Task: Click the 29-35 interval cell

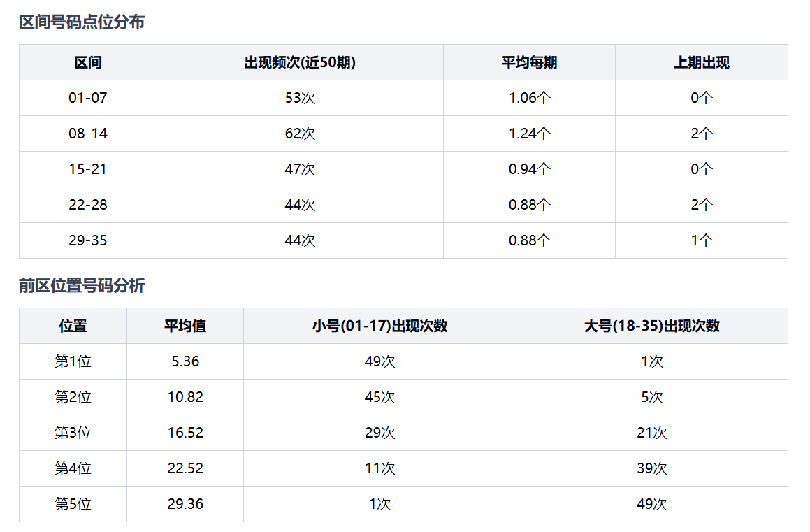Action: [x=88, y=240]
